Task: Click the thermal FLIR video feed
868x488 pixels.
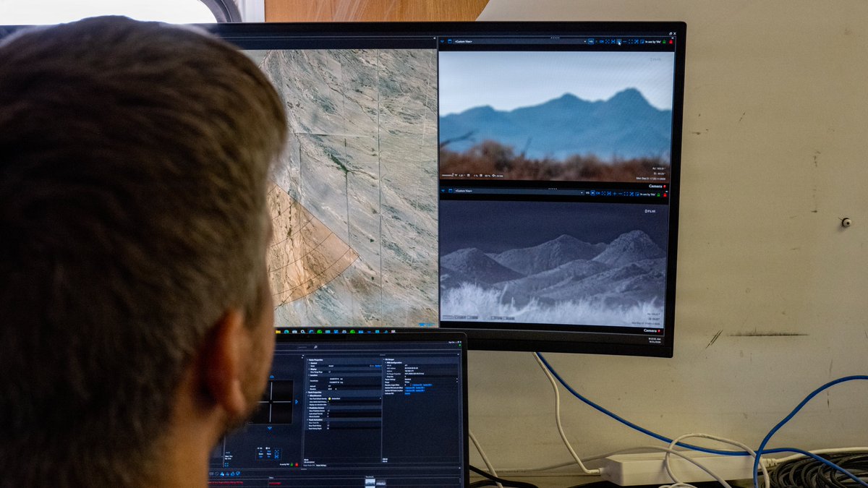Action: coord(554,263)
